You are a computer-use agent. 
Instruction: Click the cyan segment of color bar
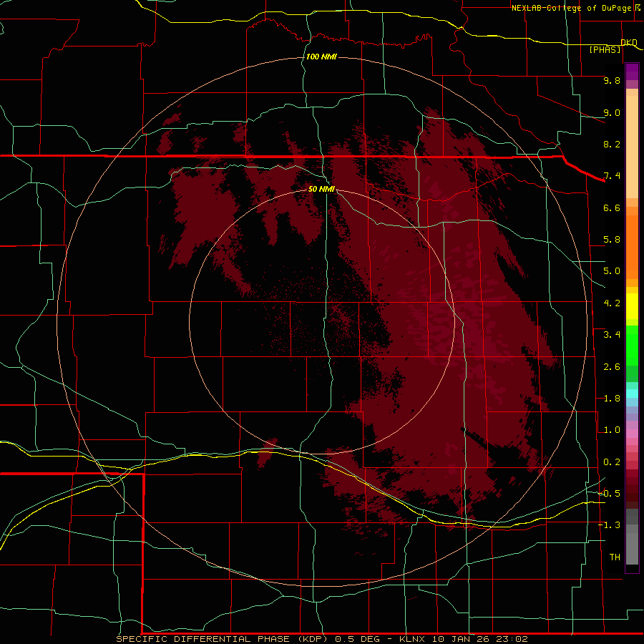[632, 394]
